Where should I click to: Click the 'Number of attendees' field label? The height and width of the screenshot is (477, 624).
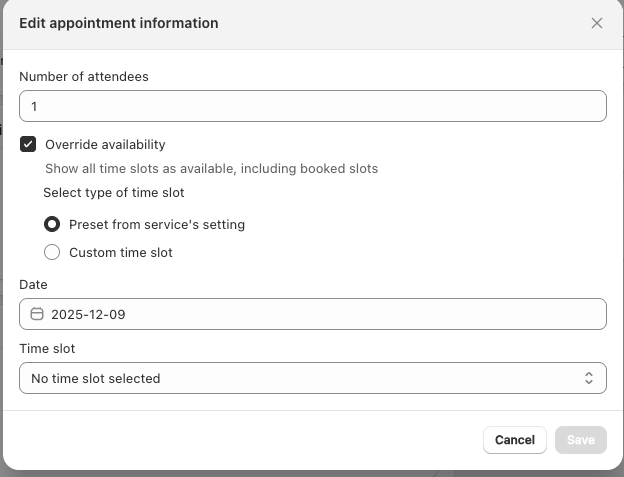point(84,76)
